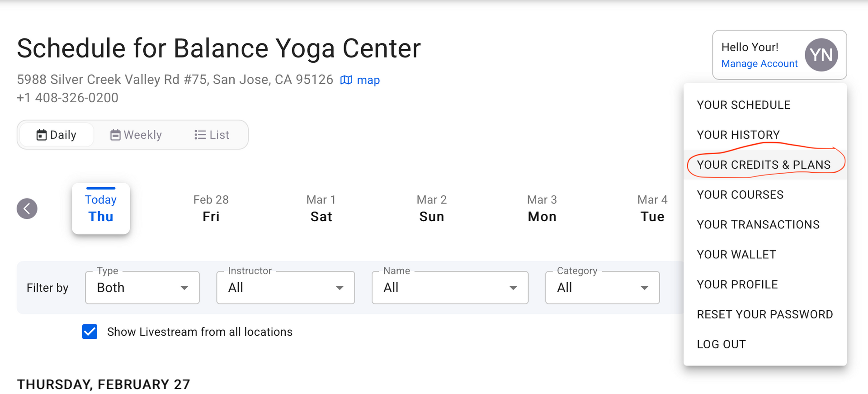This screenshot has height=394, width=868.
Task: Open Your Courses menu item
Action: (x=765, y=195)
